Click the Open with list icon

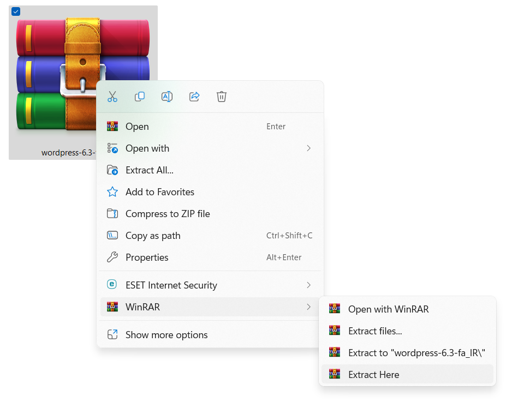point(112,148)
